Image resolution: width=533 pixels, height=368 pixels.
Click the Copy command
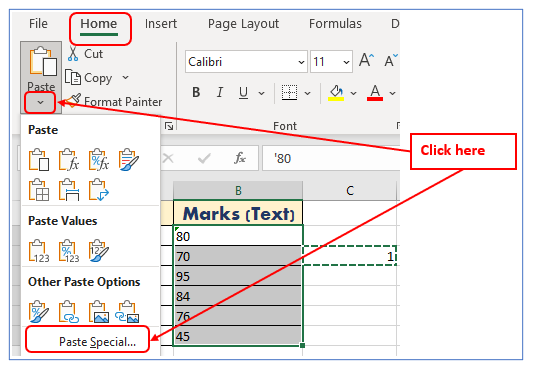point(88,78)
